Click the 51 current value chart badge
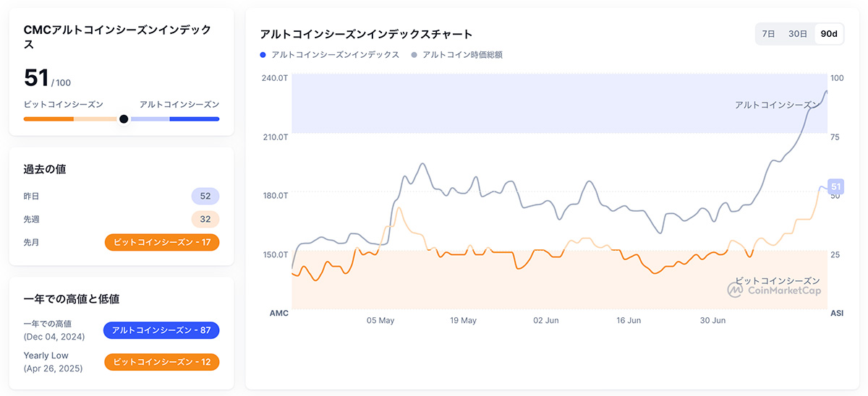868x396 pixels. (x=836, y=186)
